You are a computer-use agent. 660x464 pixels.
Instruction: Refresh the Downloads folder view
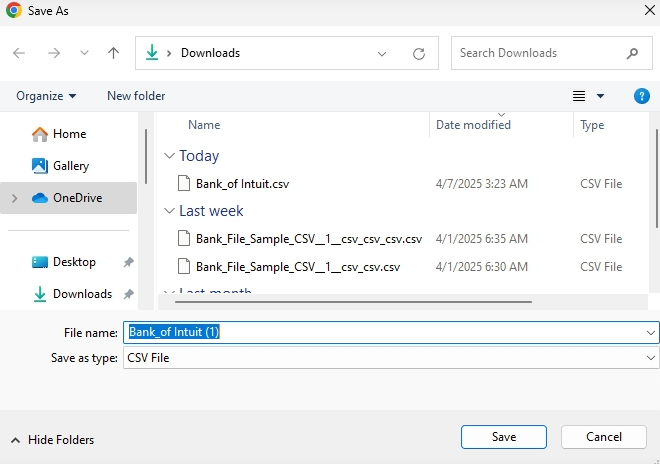point(419,53)
